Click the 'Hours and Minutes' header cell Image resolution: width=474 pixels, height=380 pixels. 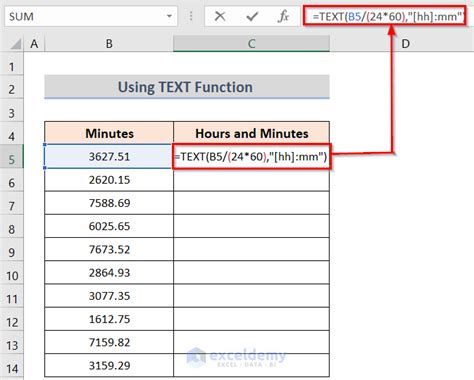pos(252,133)
